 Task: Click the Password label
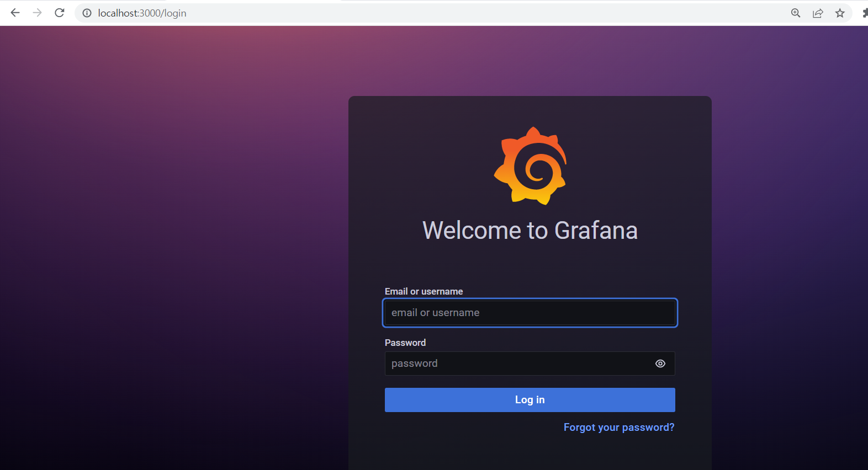coord(405,343)
